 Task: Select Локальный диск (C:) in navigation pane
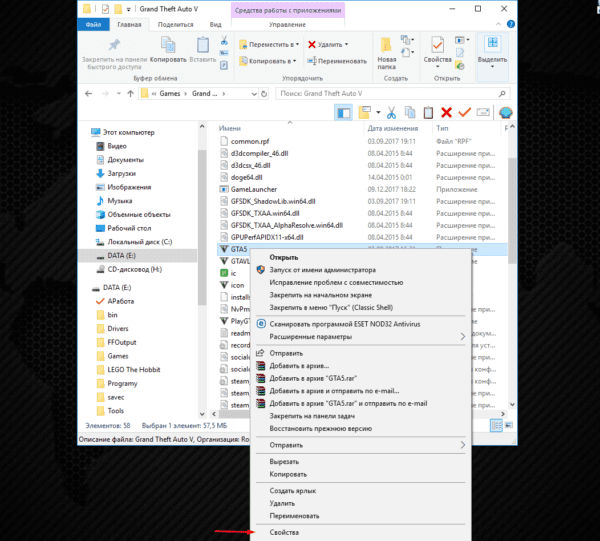(x=134, y=242)
